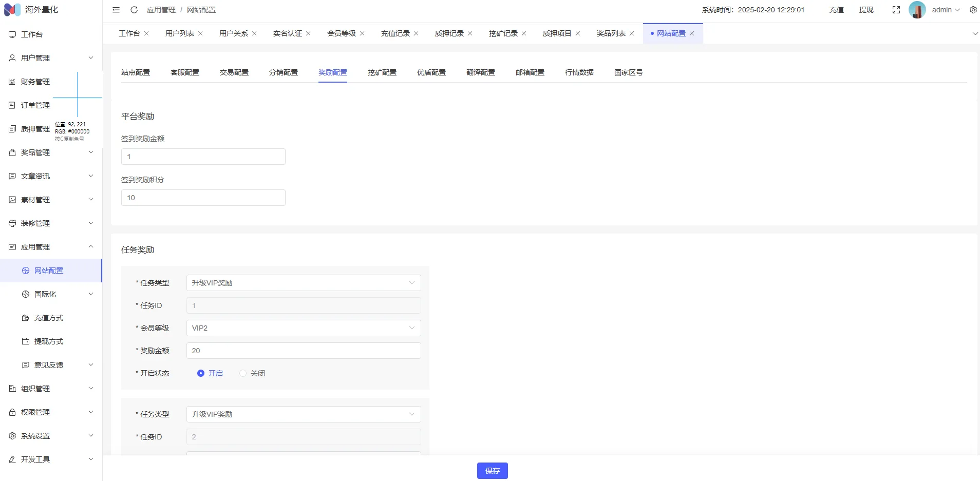
Task: Switch to the 邮箱配置 tab
Action: point(530,72)
